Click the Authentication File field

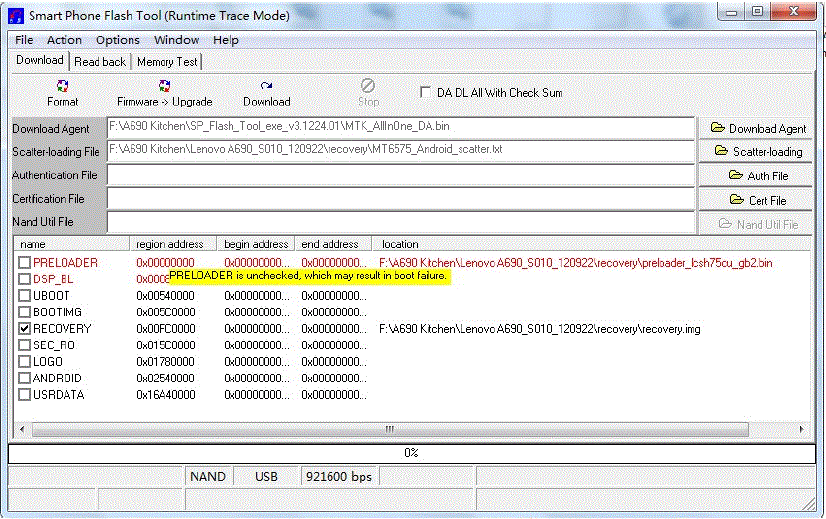401,175
